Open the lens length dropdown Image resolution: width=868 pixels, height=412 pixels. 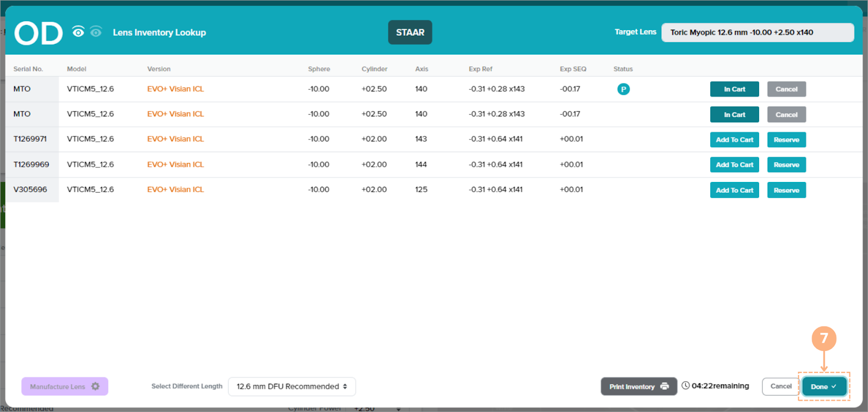pyautogui.click(x=292, y=387)
